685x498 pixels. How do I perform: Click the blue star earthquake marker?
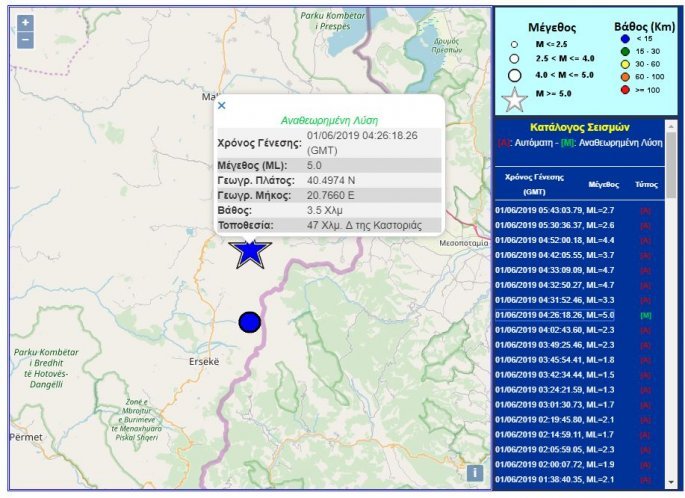pyautogui.click(x=249, y=252)
